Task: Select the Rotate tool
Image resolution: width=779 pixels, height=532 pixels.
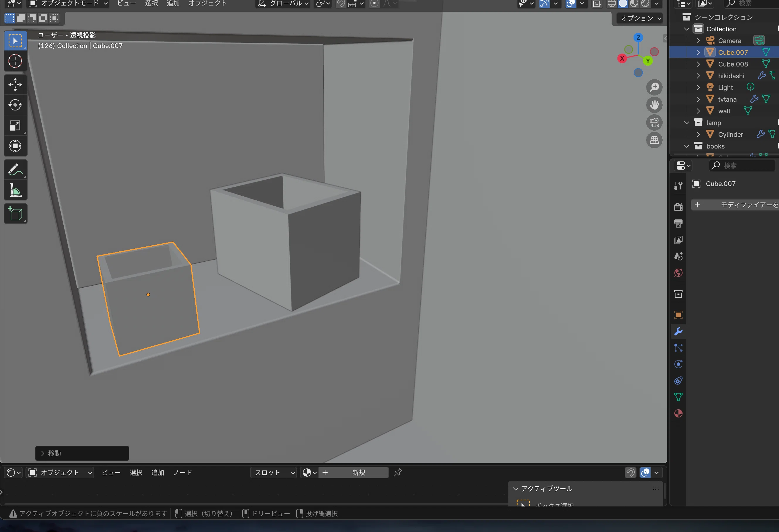Action: coord(16,105)
